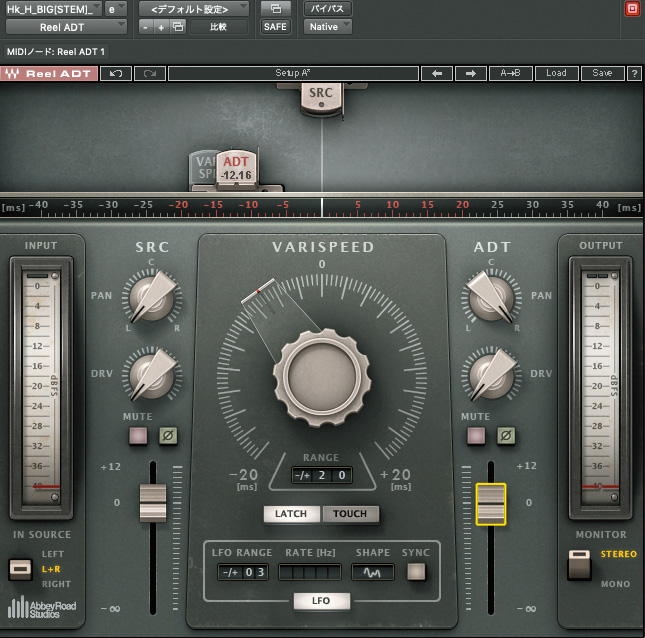Click the A→B copy button
The image size is (645, 638).
pos(510,74)
